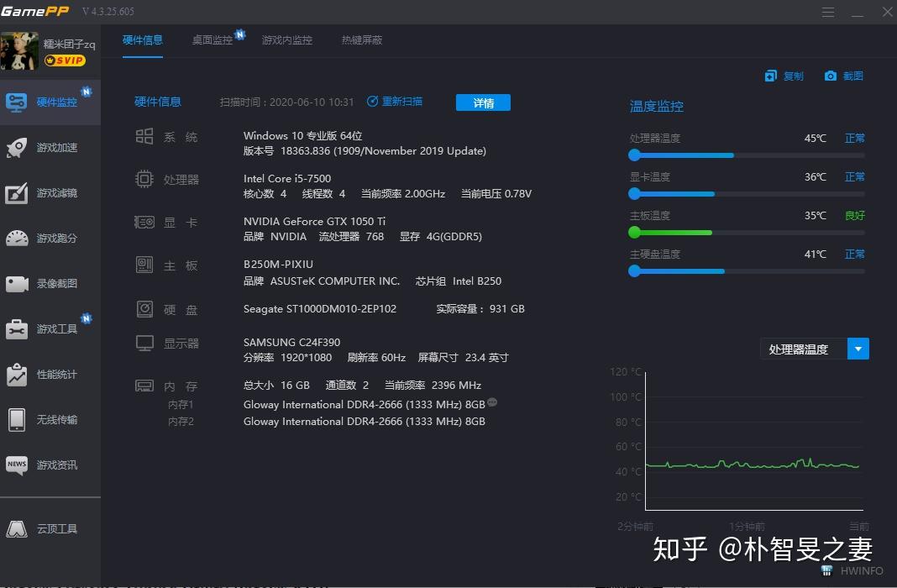Click the 复制 text link

(794, 76)
